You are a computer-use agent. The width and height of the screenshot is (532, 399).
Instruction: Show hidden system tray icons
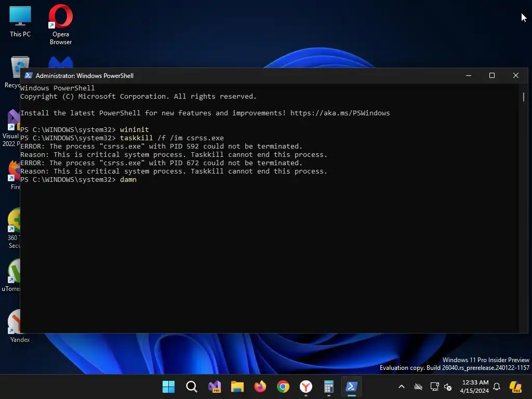coord(402,387)
